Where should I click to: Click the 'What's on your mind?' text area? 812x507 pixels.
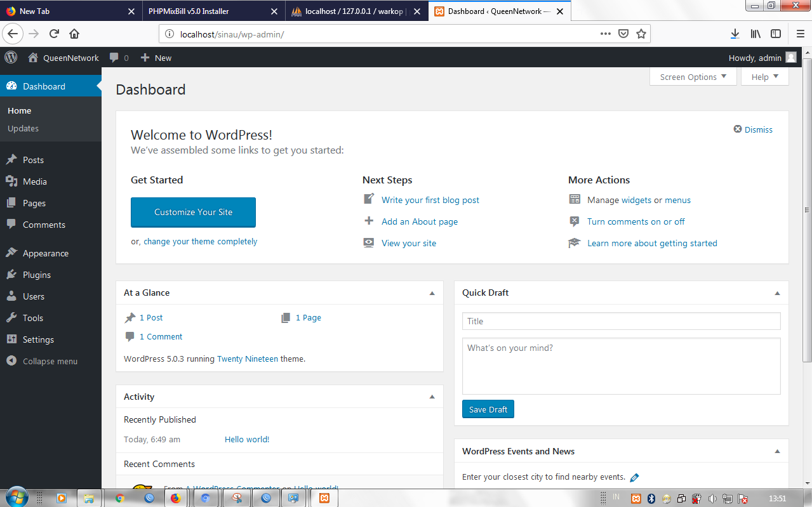(621, 366)
